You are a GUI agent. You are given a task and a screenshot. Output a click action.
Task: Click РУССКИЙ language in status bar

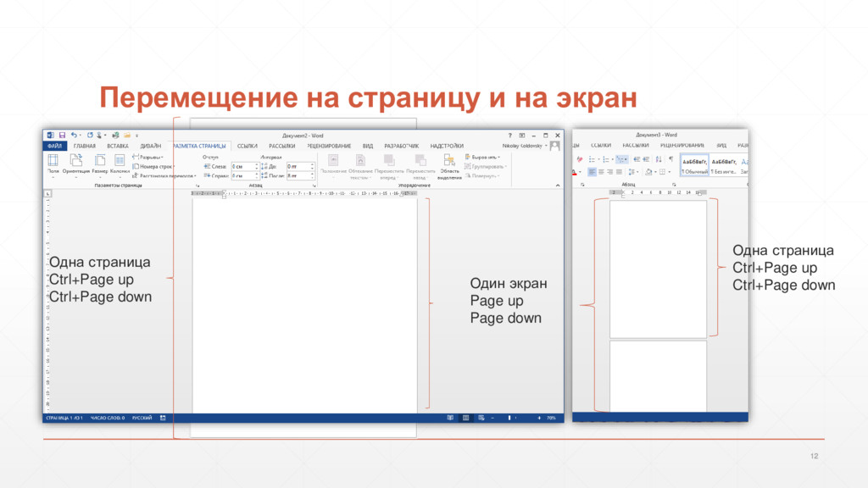(x=142, y=418)
